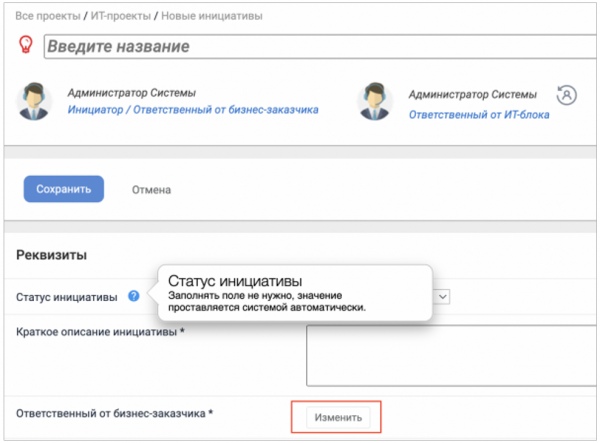Viewport: 600px width, 443px height.
Task: Focus the Введите название title field
Action: click(320, 46)
